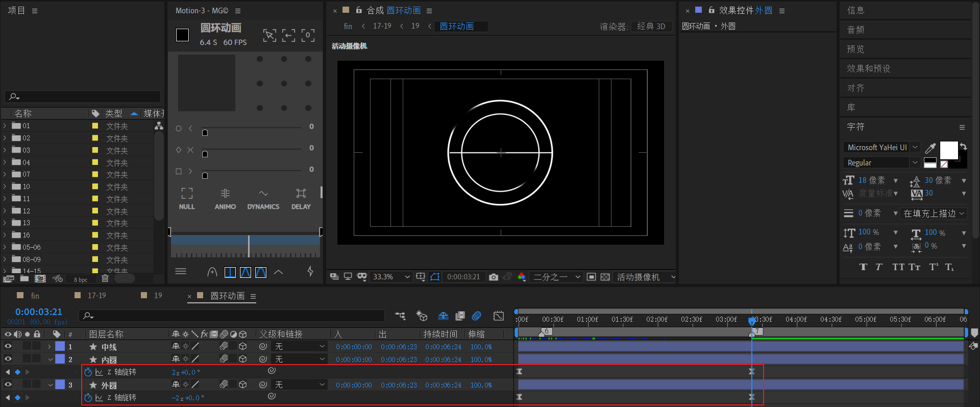Viewport: 980px width, 407px height.
Task: Open the grid and guide options icon
Action: click(421, 277)
